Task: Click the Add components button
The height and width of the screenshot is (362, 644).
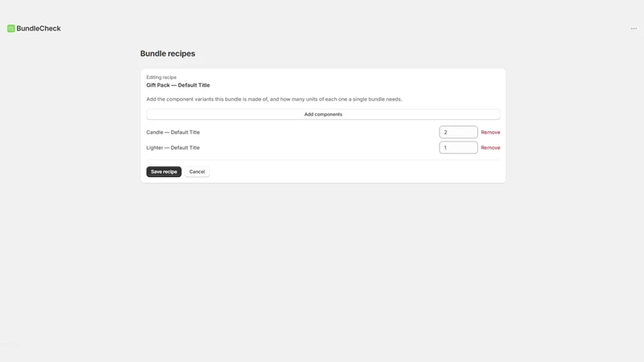Action: pos(324,114)
